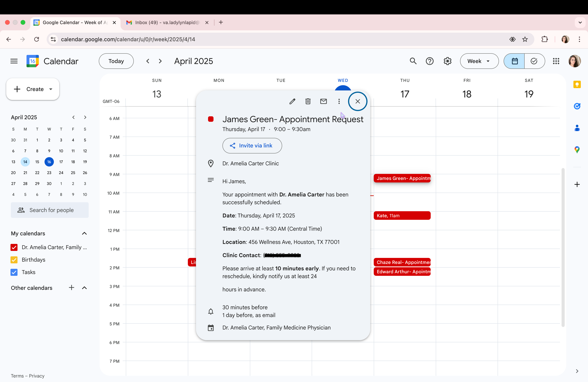Uncheck the Birthdays calendar
This screenshot has width=588, height=382.
pos(14,260)
